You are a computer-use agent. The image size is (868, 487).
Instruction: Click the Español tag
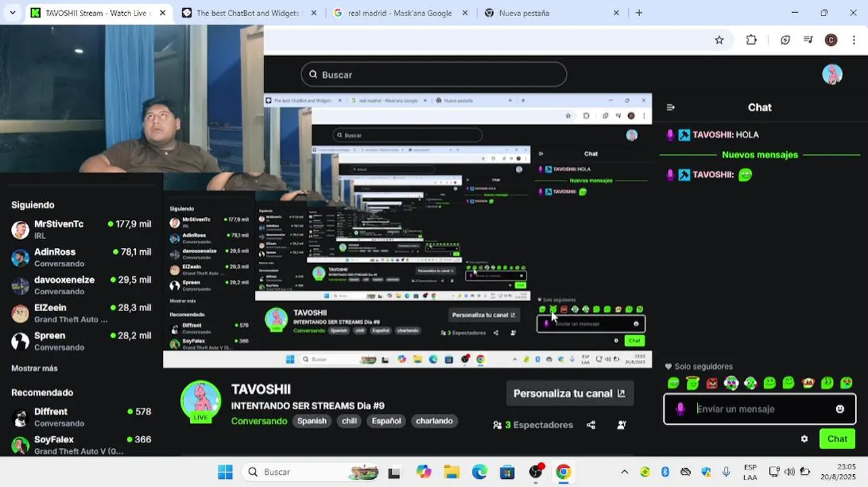386,421
